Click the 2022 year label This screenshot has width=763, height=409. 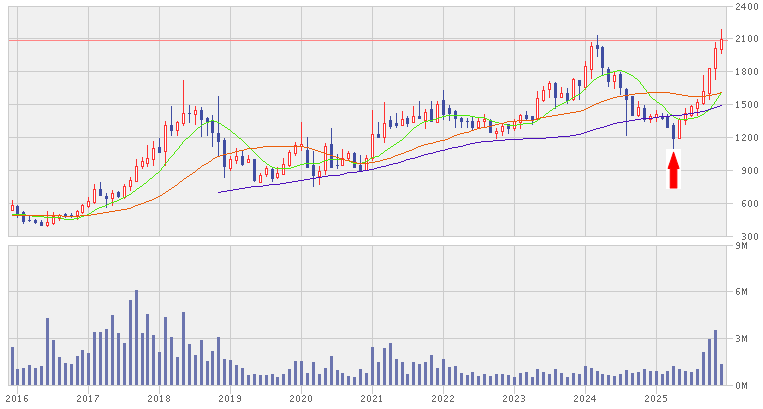click(x=442, y=398)
